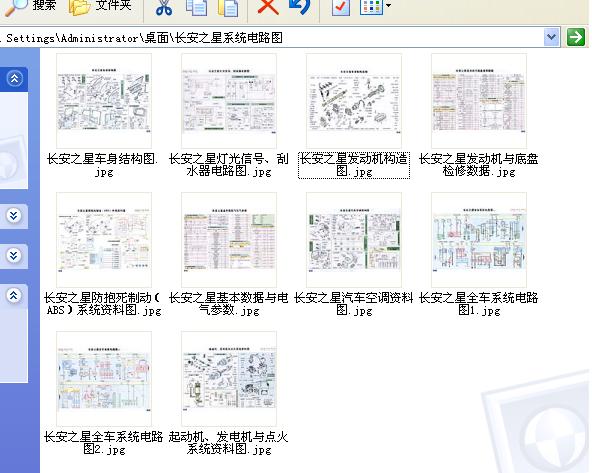Image resolution: width=592 pixels, height=473 pixels.
Task: Select thumbnail of 长安之星基本数据与电气参数.jpg
Action: click(x=229, y=240)
